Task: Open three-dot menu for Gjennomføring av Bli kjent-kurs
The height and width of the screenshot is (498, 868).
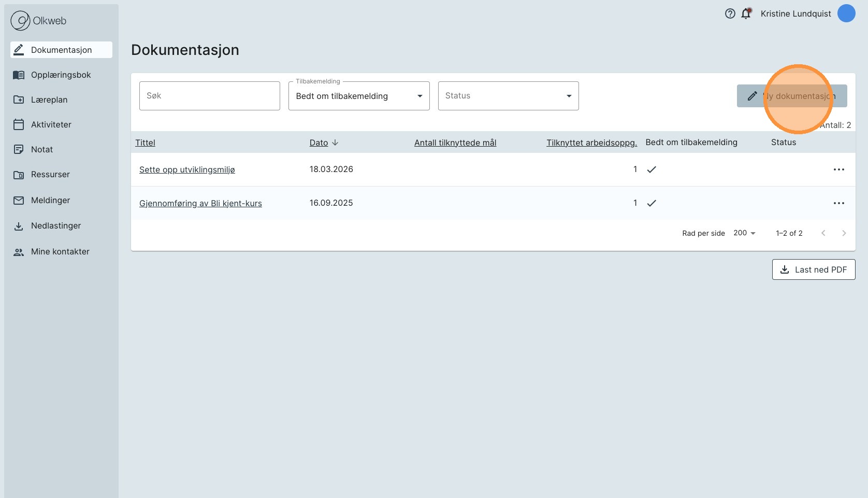Action: pos(838,203)
